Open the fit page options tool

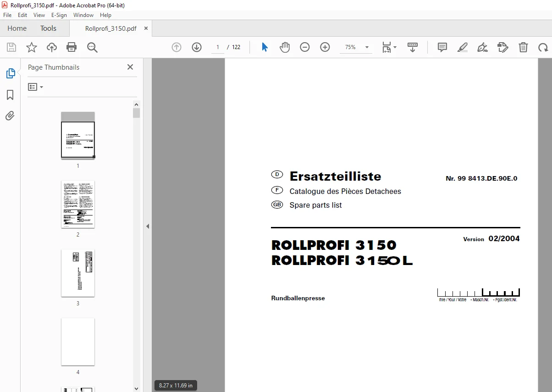[389, 47]
